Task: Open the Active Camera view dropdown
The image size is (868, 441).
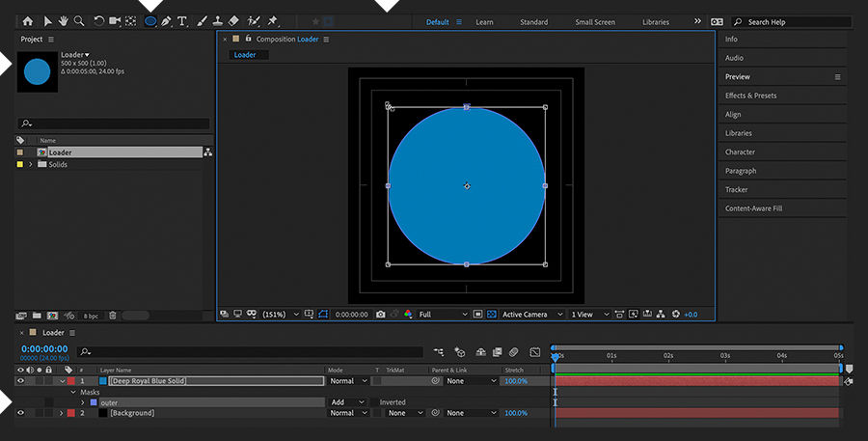Action: 529,315
